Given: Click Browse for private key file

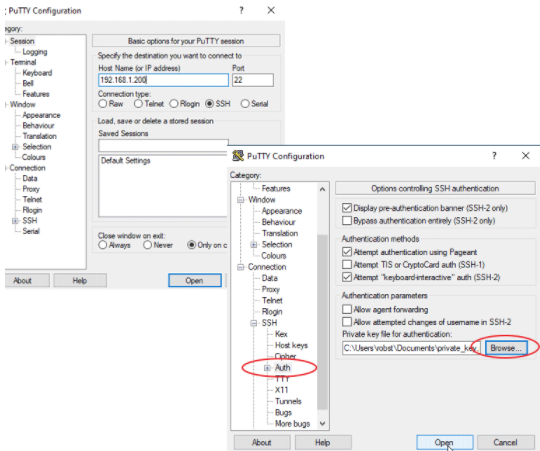Looking at the screenshot, I should tap(506, 348).
